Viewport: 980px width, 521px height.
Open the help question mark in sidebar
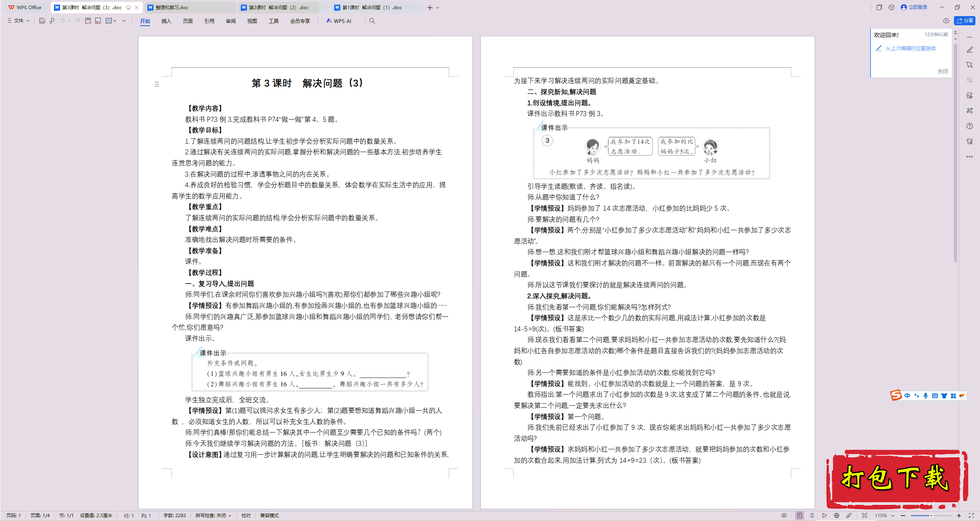point(970,126)
